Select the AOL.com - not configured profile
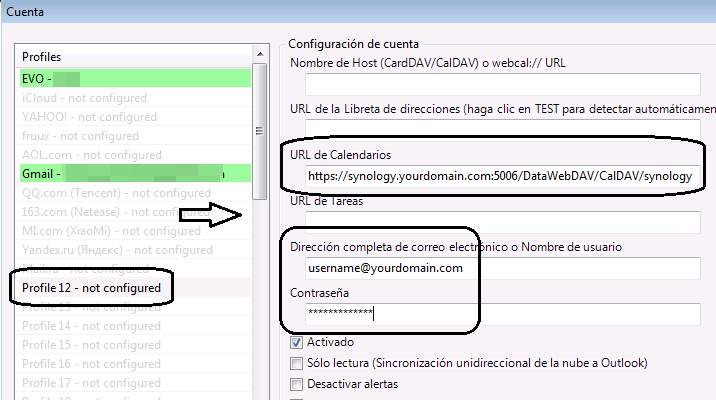The height and width of the screenshot is (400, 716). [135, 155]
